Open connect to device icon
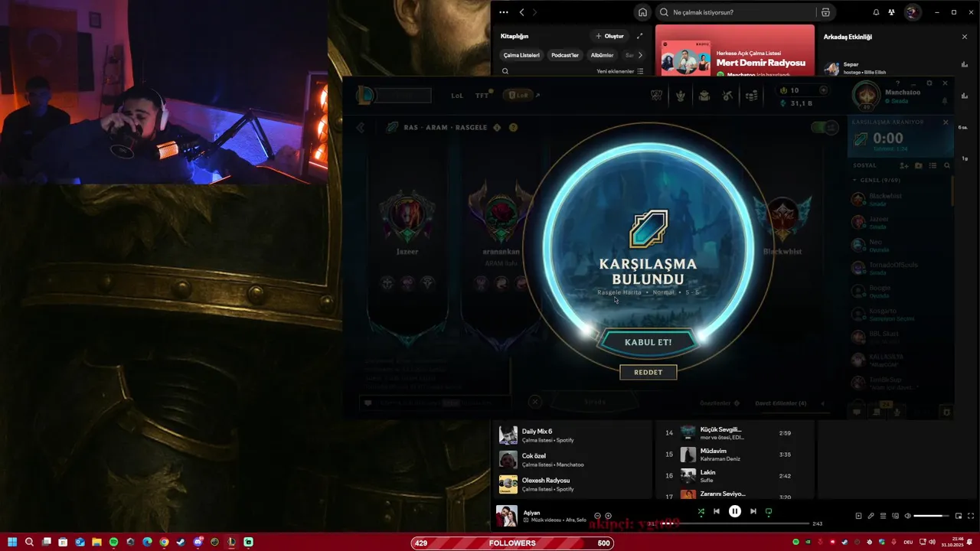 [895, 516]
